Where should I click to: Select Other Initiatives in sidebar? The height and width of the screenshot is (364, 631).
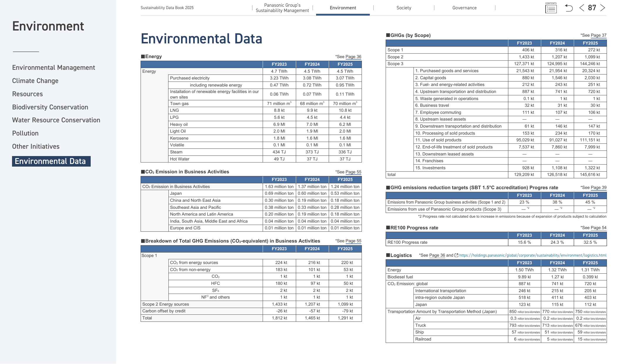(x=36, y=147)
